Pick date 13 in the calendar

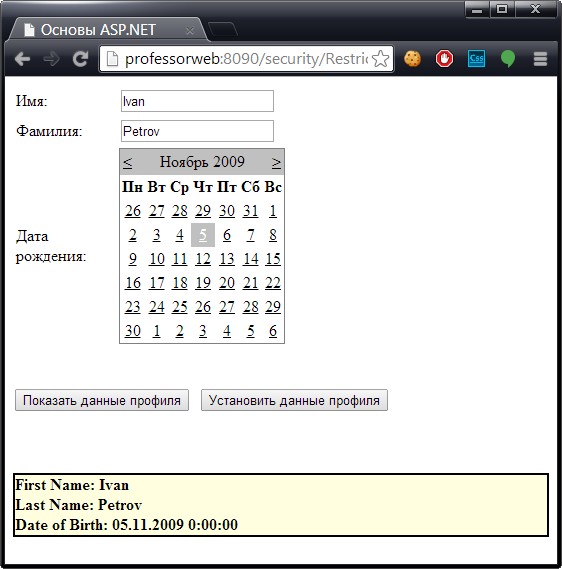click(x=227, y=259)
